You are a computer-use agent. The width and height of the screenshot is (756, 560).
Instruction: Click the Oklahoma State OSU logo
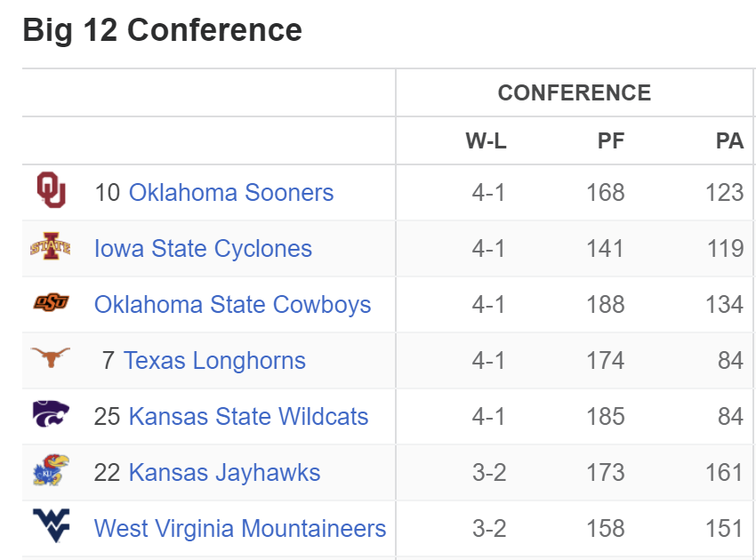(51, 302)
